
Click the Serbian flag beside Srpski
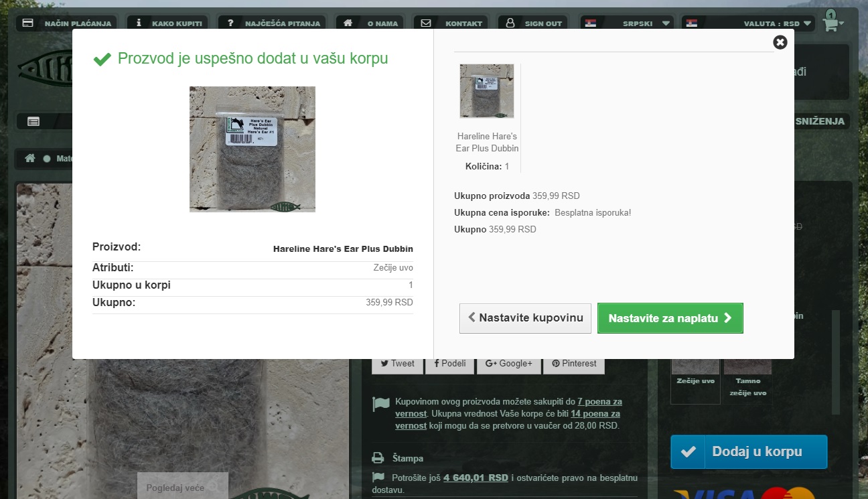pyautogui.click(x=590, y=23)
